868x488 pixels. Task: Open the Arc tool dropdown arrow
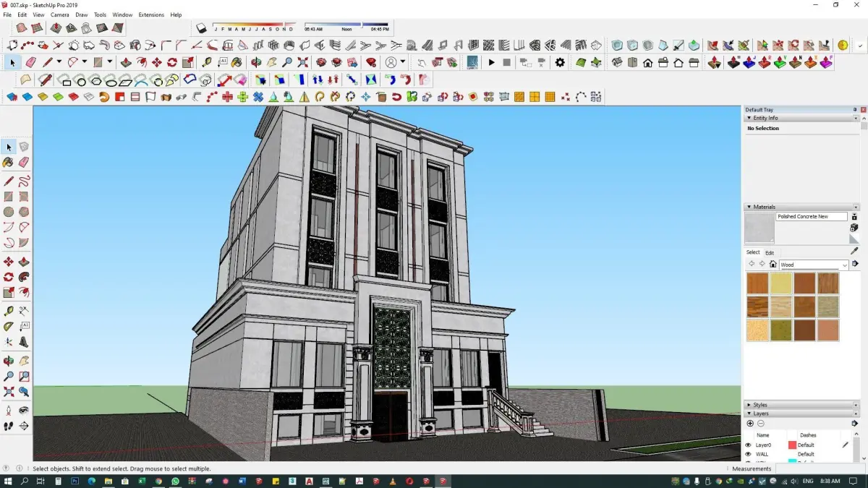[84, 62]
